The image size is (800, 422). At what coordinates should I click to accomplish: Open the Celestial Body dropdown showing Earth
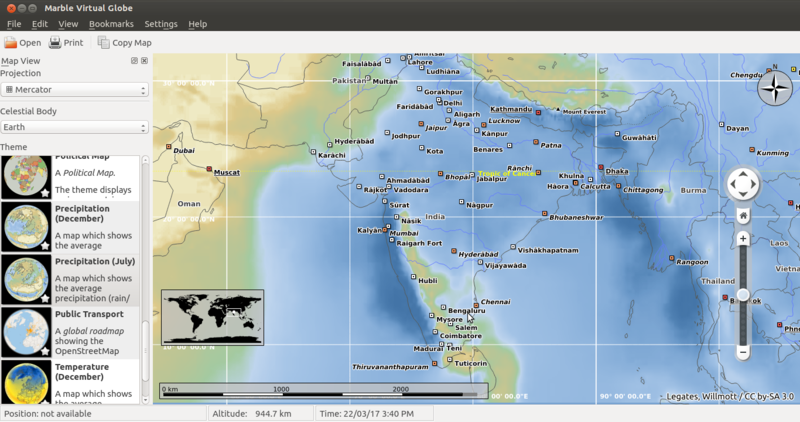pos(74,127)
